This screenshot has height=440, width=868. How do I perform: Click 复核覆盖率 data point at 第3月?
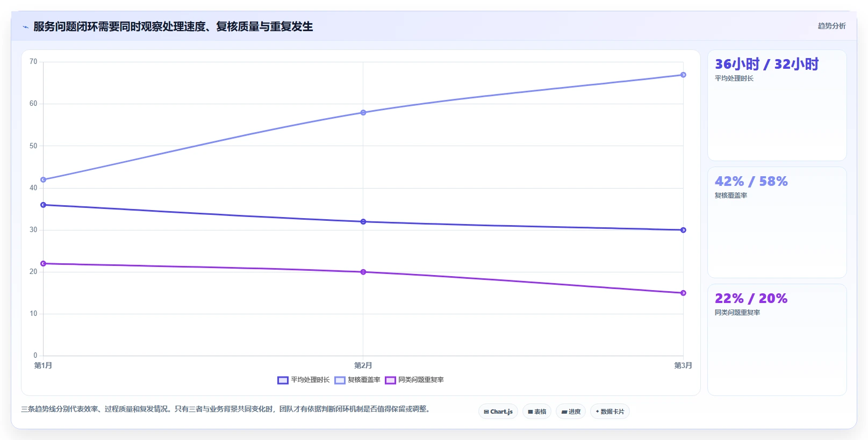pyautogui.click(x=683, y=75)
